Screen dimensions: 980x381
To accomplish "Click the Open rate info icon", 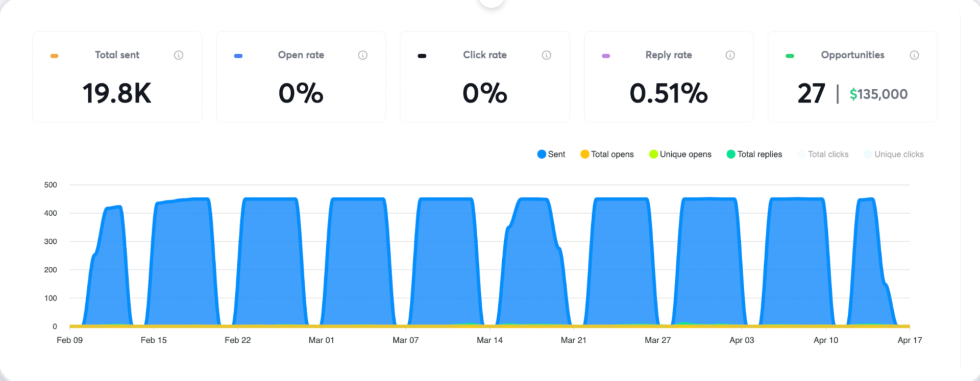I will 363,55.
